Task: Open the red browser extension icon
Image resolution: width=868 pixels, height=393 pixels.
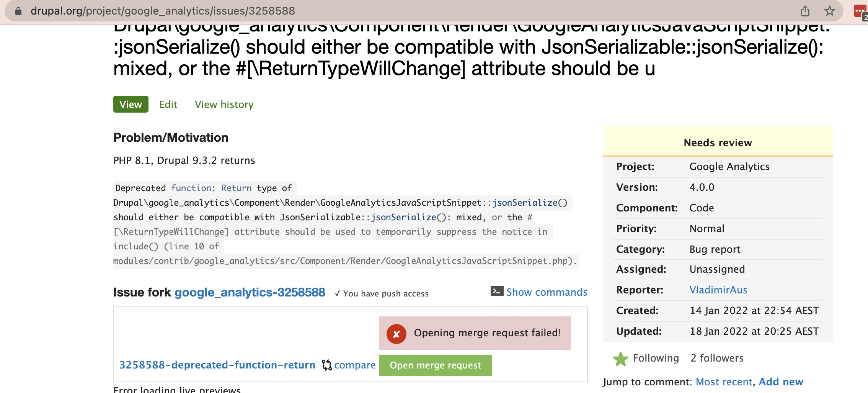Action: point(861,11)
